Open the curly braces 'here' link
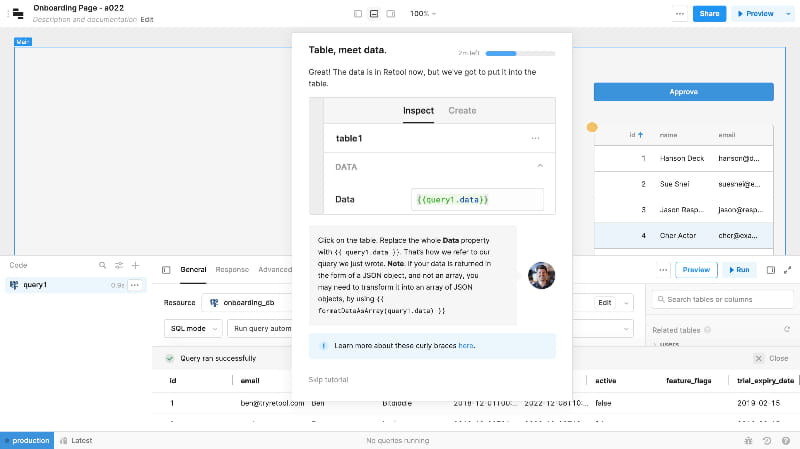The image size is (800, 449). (465, 345)
